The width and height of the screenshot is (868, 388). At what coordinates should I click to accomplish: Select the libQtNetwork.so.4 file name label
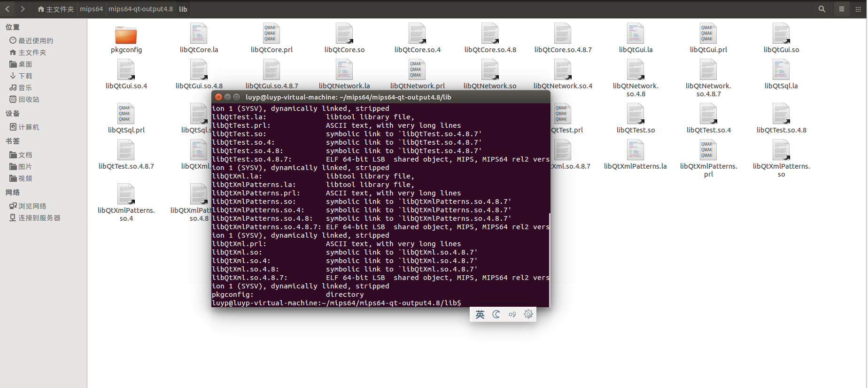point(563,85)
